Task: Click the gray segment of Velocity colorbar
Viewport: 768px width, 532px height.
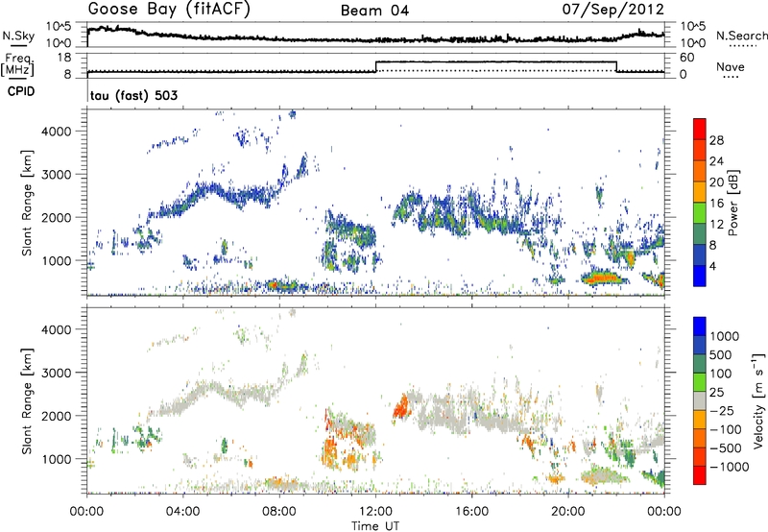Action: 700,400
